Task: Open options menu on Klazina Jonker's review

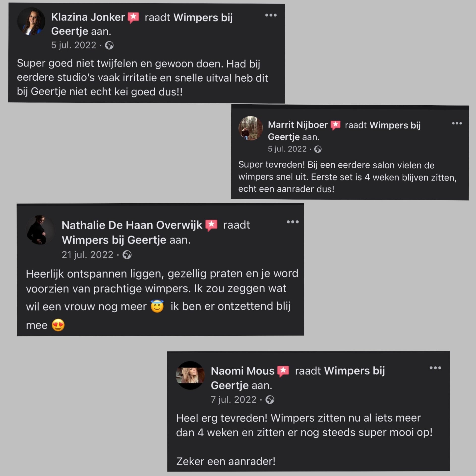Action: pos(271,15)
